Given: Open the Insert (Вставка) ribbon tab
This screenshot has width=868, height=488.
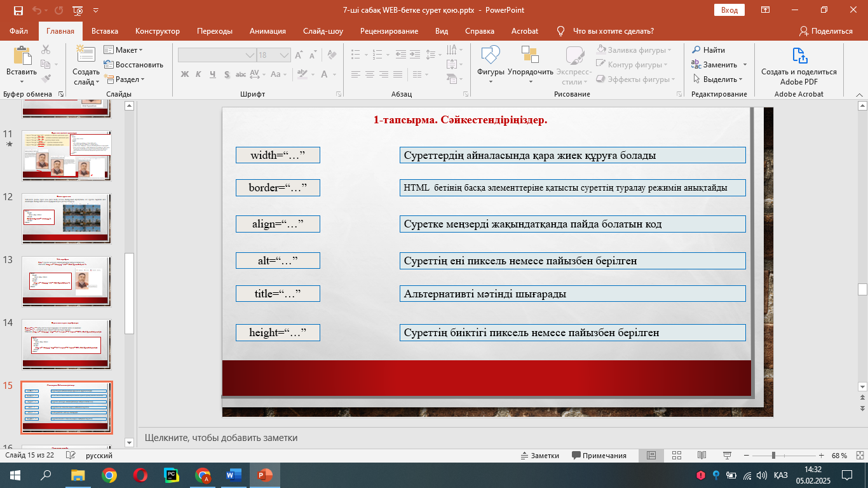Looking at the screenshot, I should pos(105,31).
